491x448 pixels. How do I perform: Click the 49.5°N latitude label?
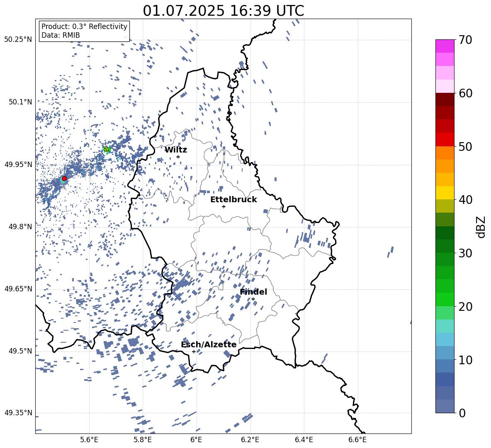click(21, 351)
